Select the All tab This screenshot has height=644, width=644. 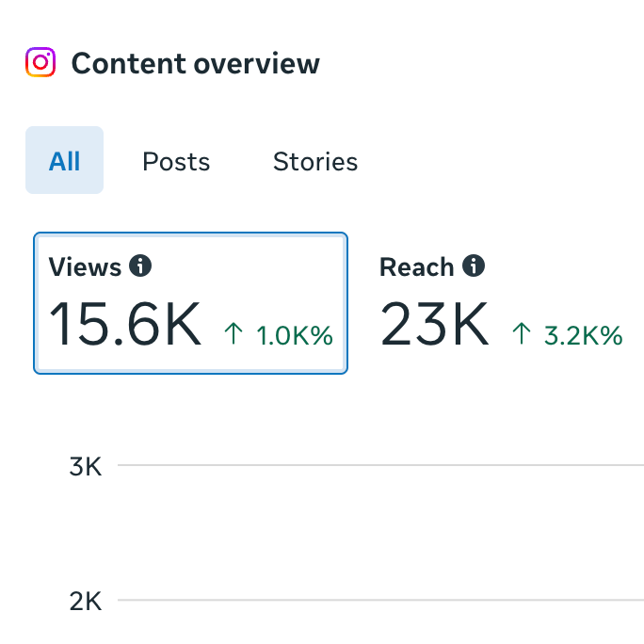[64, 160]
